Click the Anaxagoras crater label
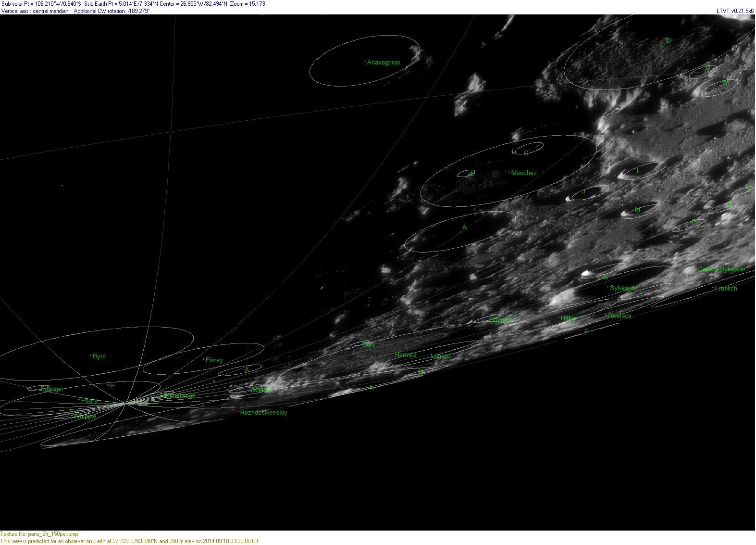This screenshot has width=756, height=545. tap(383, 63)
